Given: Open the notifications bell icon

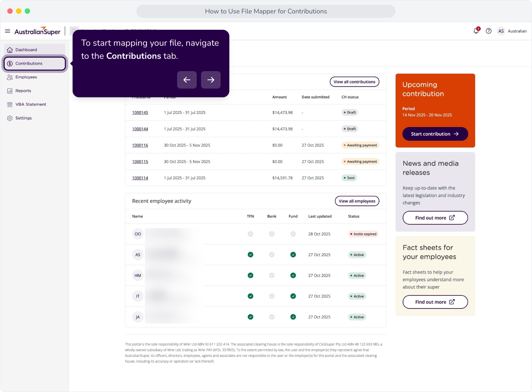Looking at the screenshot, I should 476,31.
